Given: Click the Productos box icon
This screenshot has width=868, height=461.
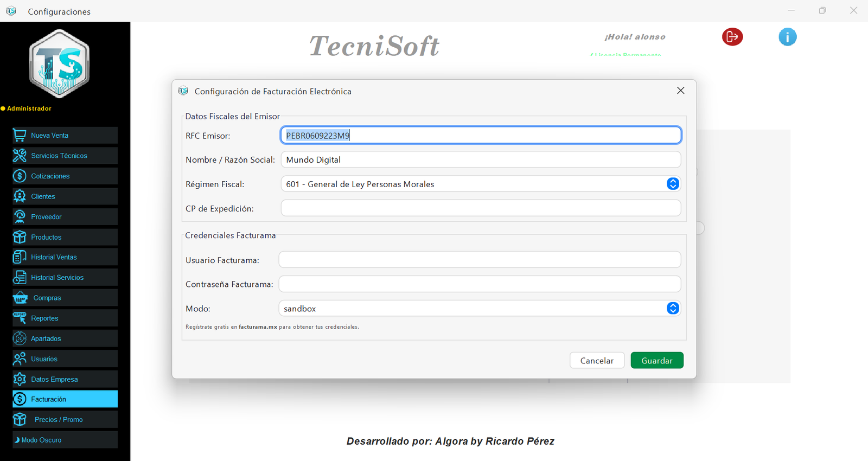Looking at the screenshot, I should click(x=20, y=237).
